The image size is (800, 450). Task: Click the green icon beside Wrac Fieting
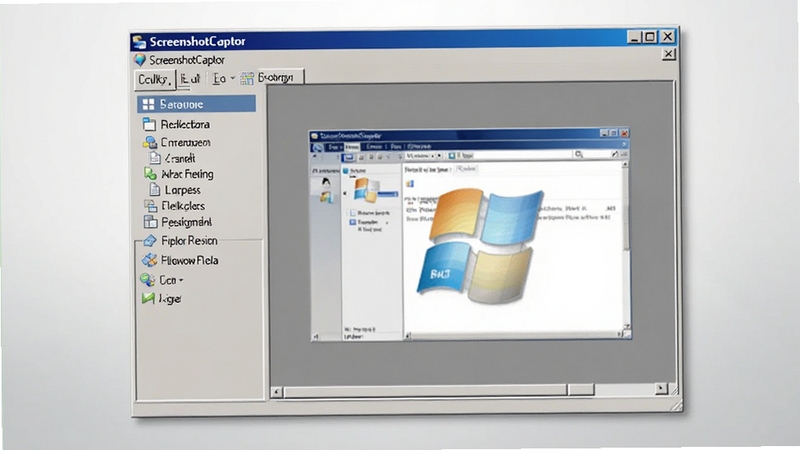click(x=150, y=174)
